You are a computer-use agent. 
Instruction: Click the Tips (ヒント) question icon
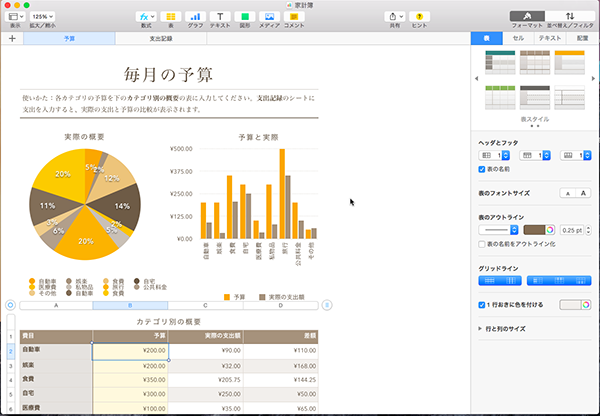point(419,16)
